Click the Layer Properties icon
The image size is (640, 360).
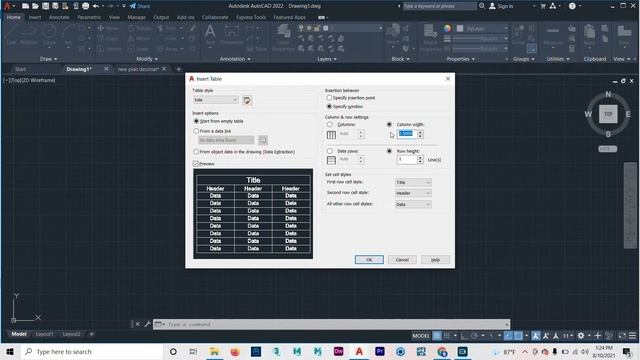(283, 31)
